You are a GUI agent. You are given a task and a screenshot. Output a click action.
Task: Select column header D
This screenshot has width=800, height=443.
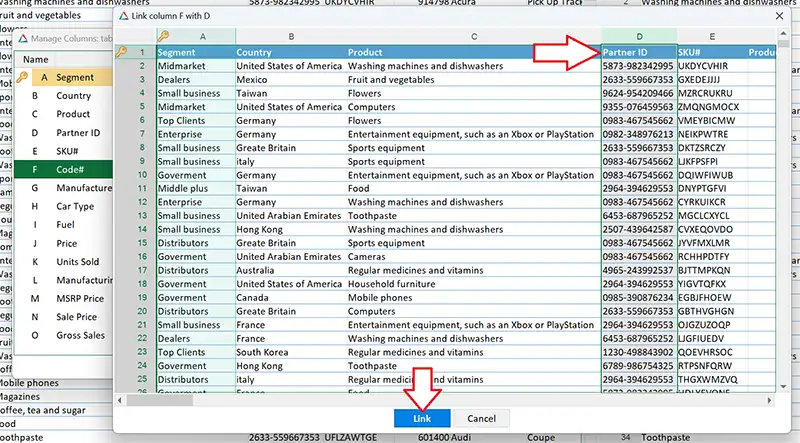[x=639, y=36]
